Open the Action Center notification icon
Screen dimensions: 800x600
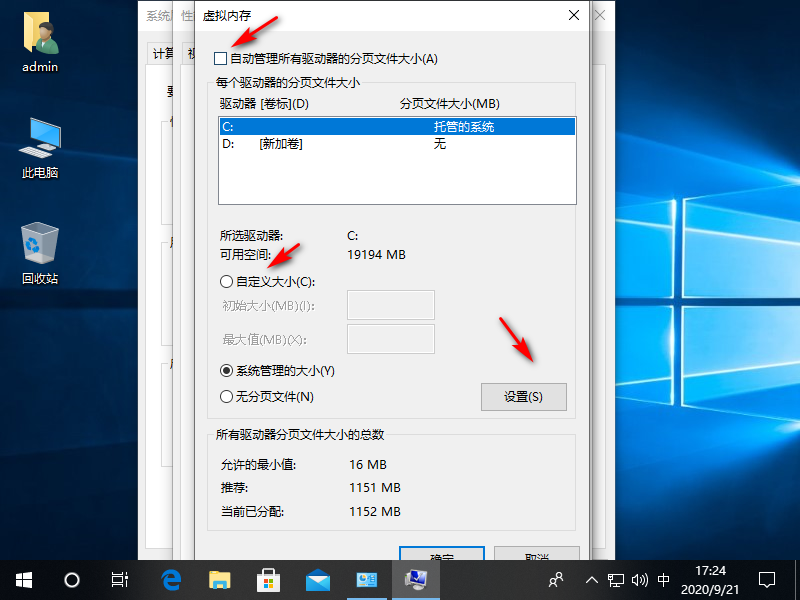766,578
